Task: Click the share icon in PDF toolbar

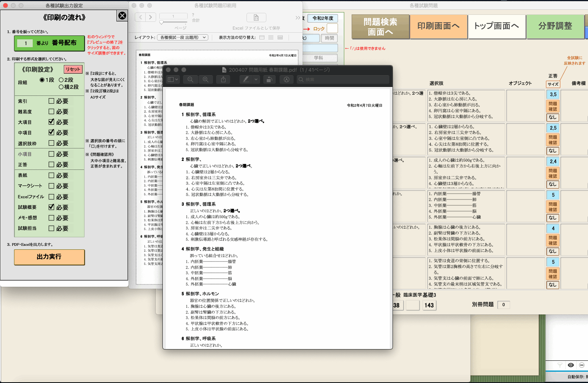Action: (223, 79)
